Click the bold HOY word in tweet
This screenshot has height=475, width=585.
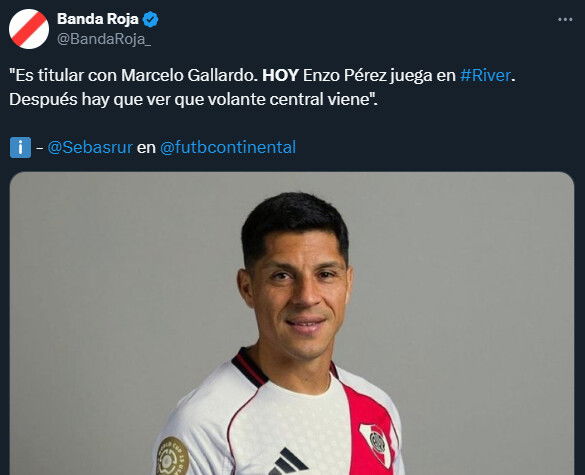click(280, 75)
